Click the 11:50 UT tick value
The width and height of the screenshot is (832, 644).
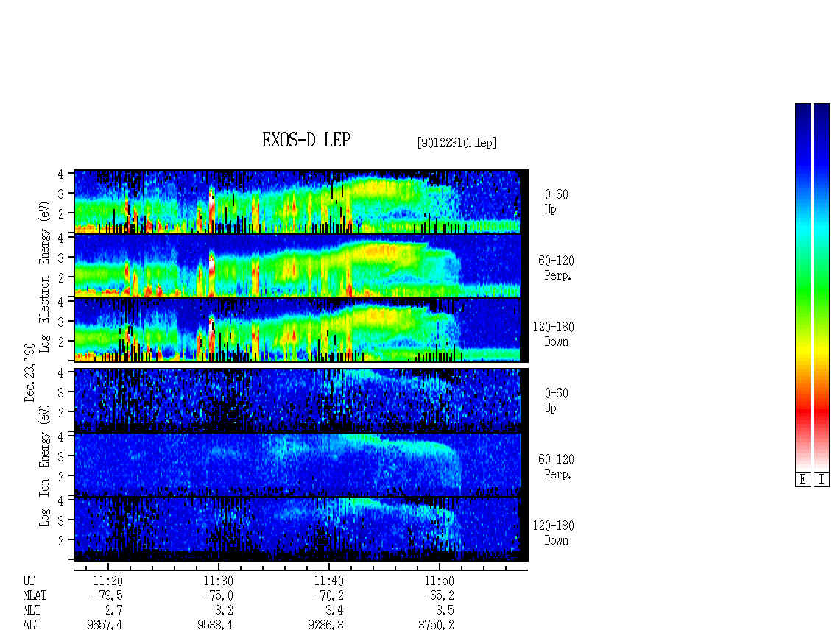tap(439, 581)
